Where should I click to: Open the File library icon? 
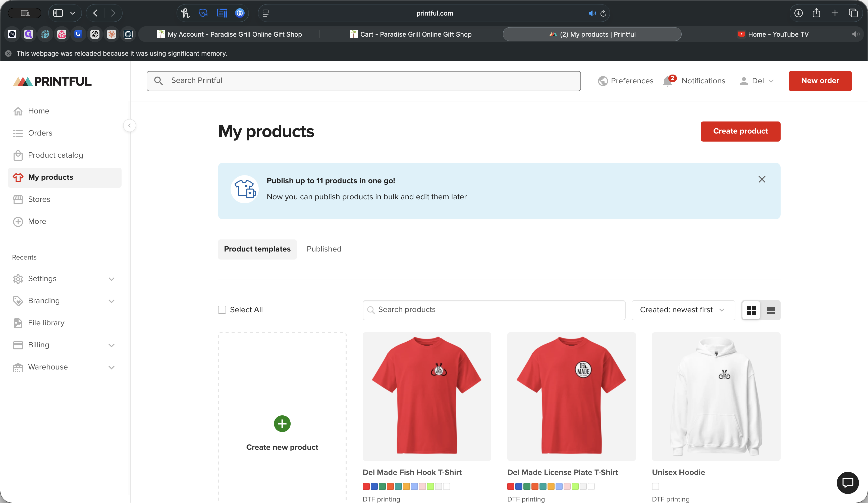[x=18, y=323]
